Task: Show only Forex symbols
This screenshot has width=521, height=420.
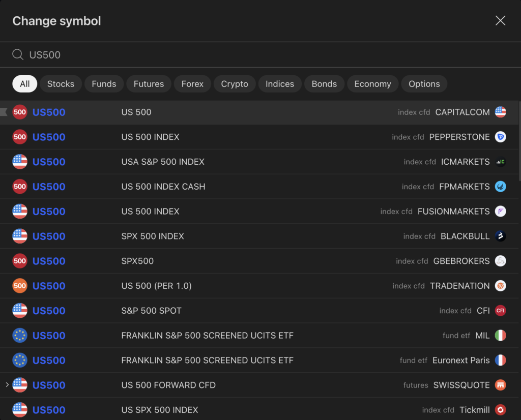Action: point(192,84)
